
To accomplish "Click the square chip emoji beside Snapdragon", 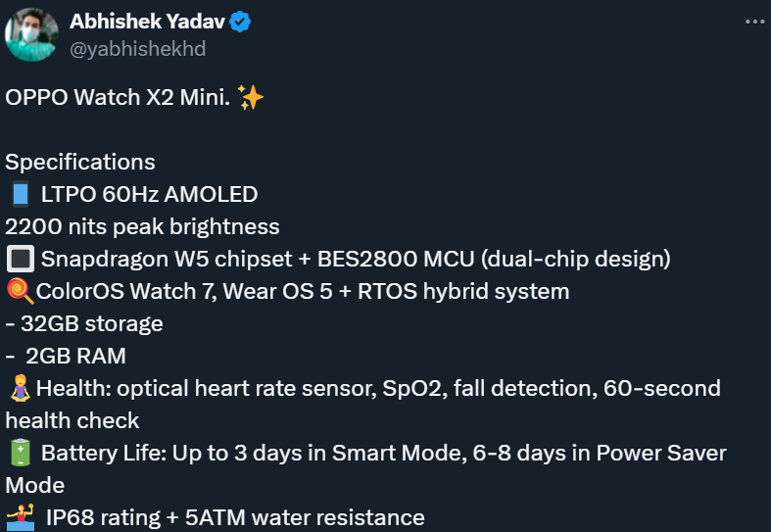I will 21,259.
